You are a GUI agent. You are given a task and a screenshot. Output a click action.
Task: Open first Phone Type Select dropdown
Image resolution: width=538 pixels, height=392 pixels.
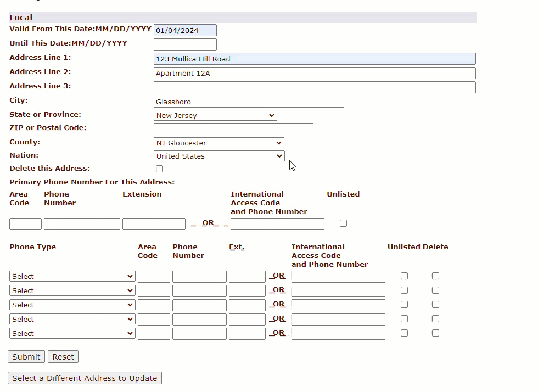coord(72,276)
